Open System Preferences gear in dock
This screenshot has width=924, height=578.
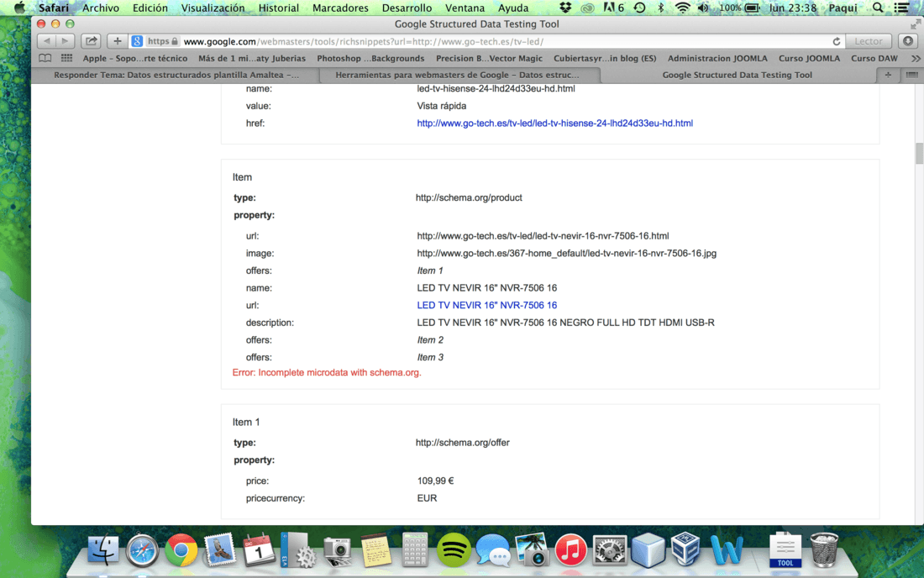pyautogui.click(x=609, y=550)
